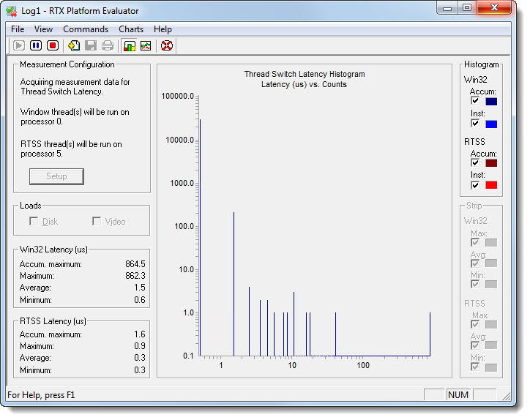Show the strip chart view icon

tap(146, 45)
